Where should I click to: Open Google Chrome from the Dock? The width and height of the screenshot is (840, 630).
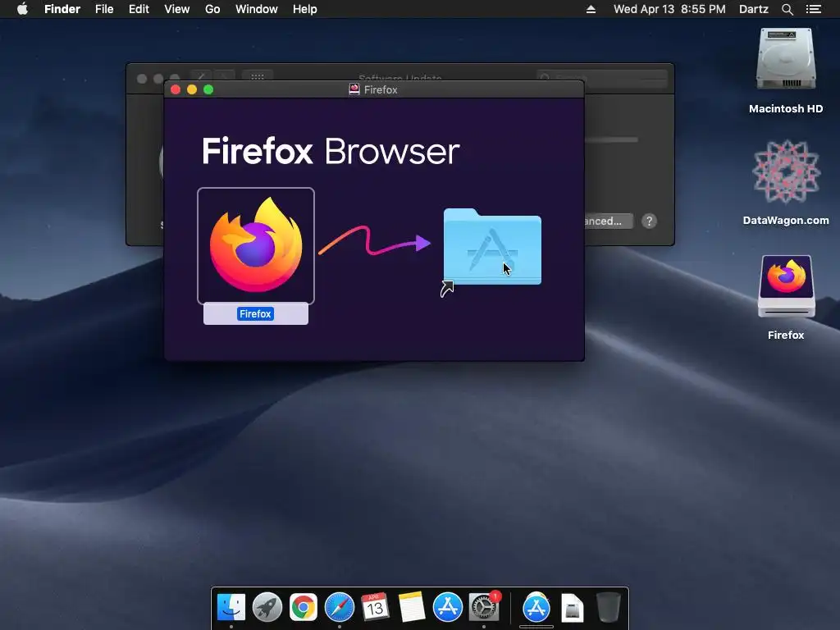[304, 608]
